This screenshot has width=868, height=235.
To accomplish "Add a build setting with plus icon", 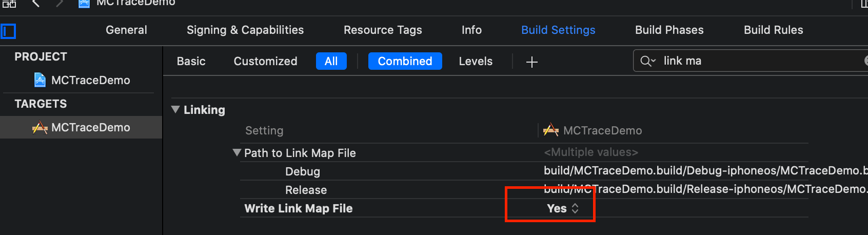I will click(x=532, y=62).
